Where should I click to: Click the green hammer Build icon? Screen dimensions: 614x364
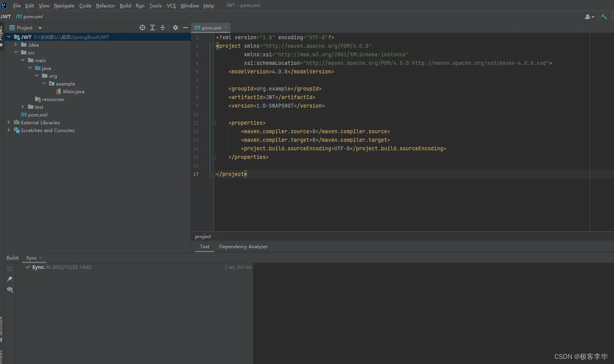click(x=604, y=17)
